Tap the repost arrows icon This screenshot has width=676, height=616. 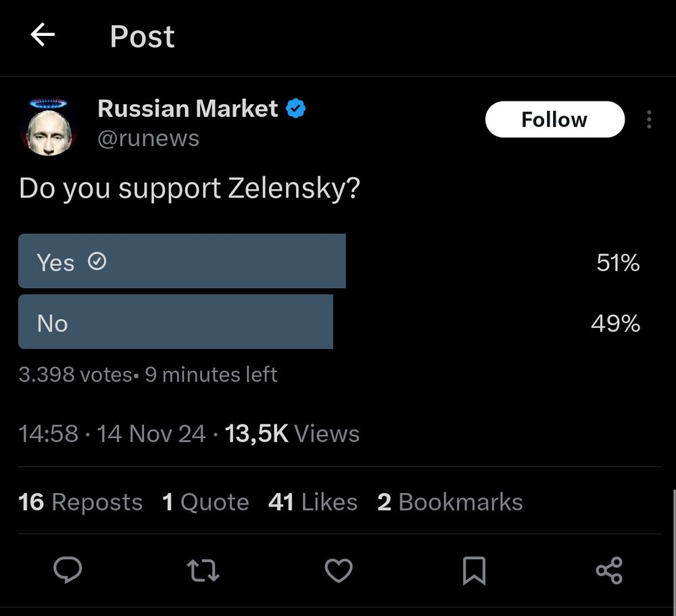pos(203,571)
